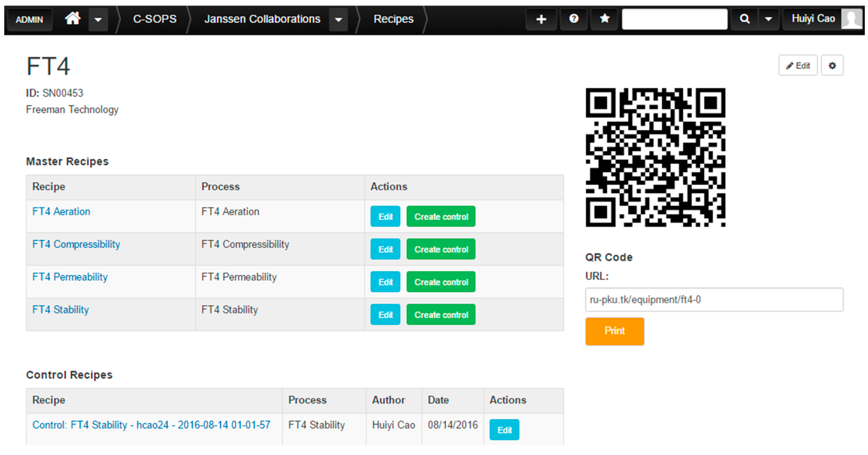Click the star favorites icon
The width and height of the screenshot is (868, 455).
click(605, 19)
